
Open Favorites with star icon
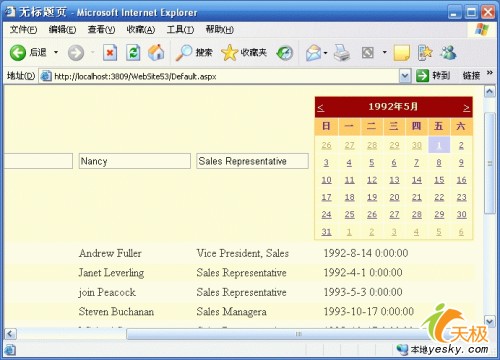click(229, 53)
